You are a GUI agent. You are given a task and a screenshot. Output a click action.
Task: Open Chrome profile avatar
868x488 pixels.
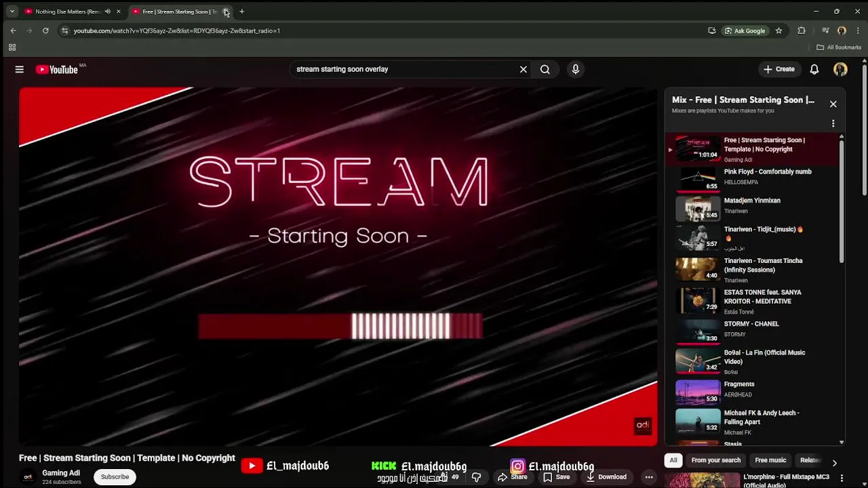(x=842, y=30)
